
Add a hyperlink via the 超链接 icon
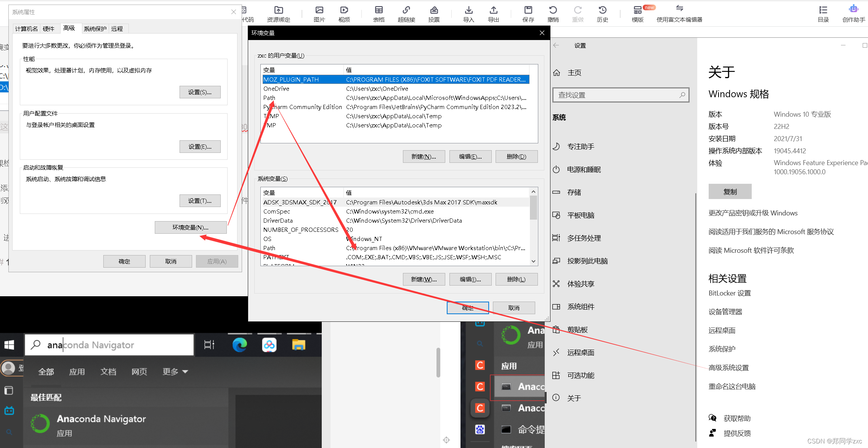tap(406, 14)
